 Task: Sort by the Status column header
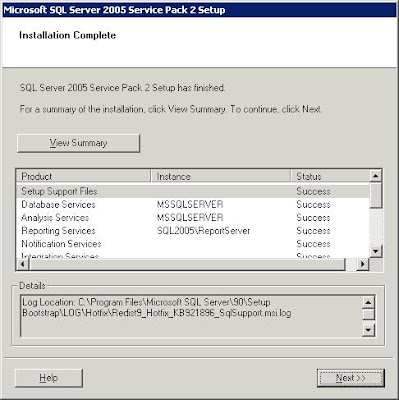pos(330,176)
